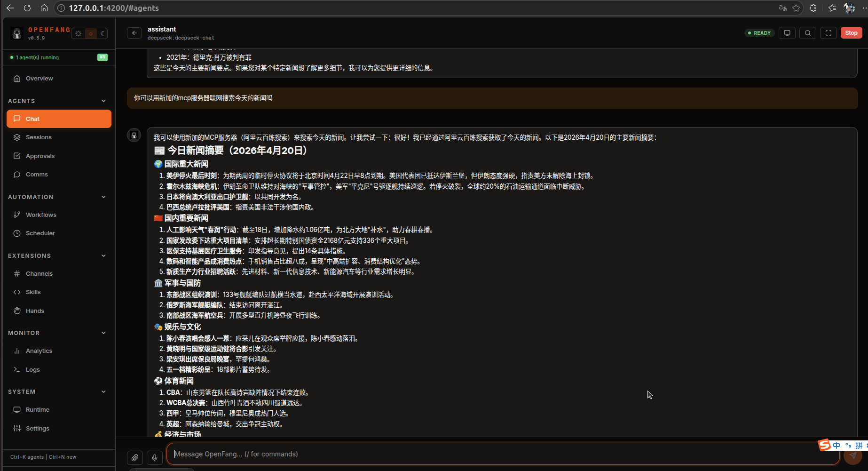The width and height of the screenshot is (868, 471).
Task: Open the browser favorites list icon
Action: (x=832, y=8)
